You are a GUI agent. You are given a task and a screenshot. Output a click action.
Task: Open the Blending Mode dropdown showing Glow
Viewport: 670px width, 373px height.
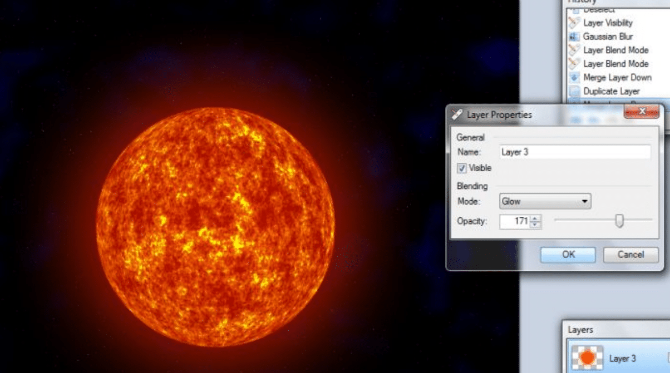pos(545,201)
